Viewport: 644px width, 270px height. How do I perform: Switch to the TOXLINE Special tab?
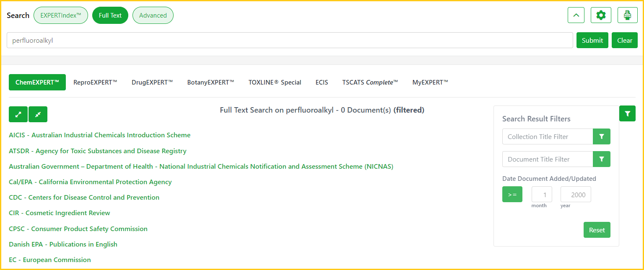(x=275, y=82)
